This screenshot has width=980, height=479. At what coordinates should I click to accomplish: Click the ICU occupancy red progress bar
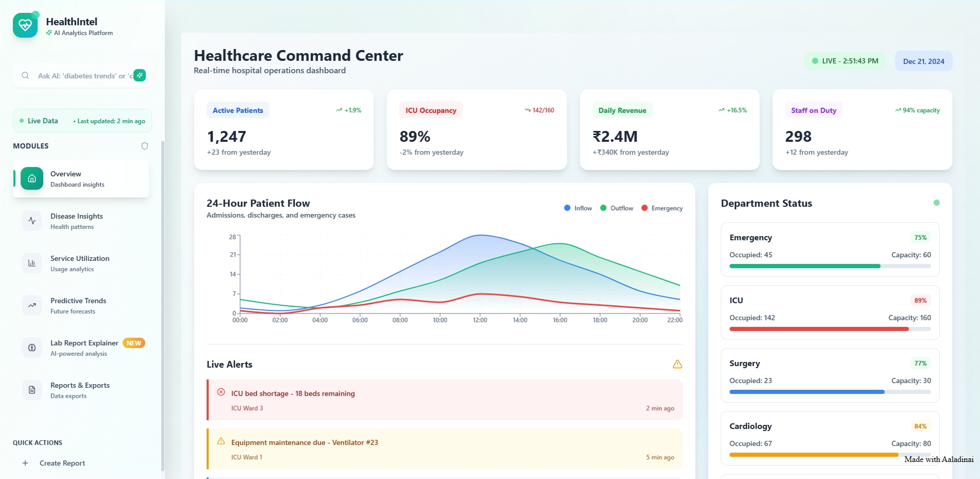(819, 329)
